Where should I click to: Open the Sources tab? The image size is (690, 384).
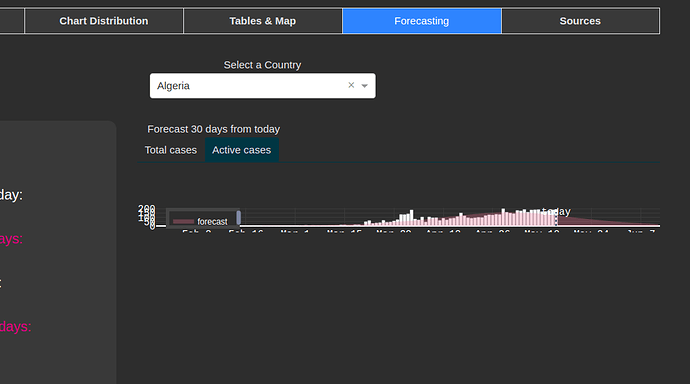point(580,21)
